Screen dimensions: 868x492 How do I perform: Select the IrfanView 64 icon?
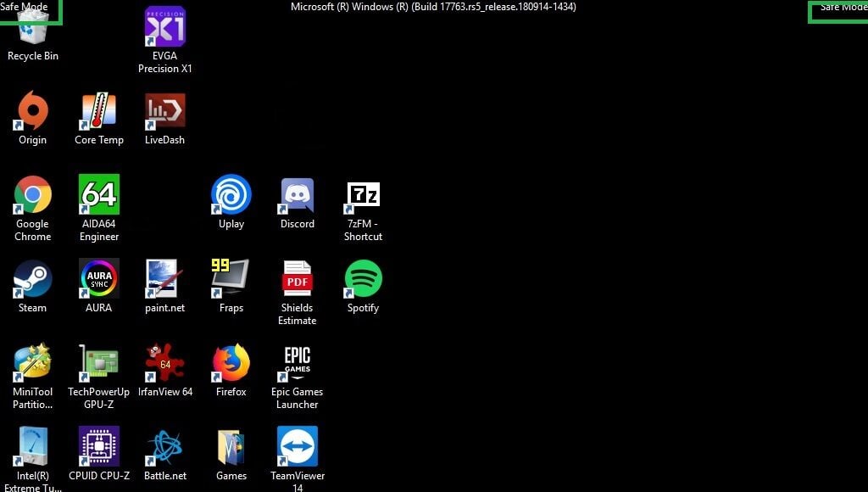pyautogui.click(x=165, y=363)
